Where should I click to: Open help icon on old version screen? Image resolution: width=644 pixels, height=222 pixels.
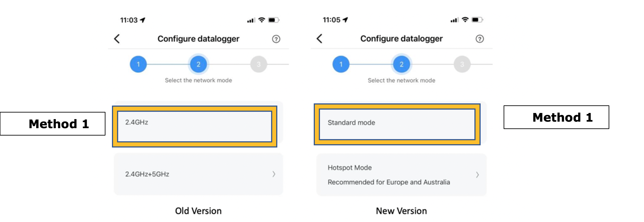[x=276, y=39]
